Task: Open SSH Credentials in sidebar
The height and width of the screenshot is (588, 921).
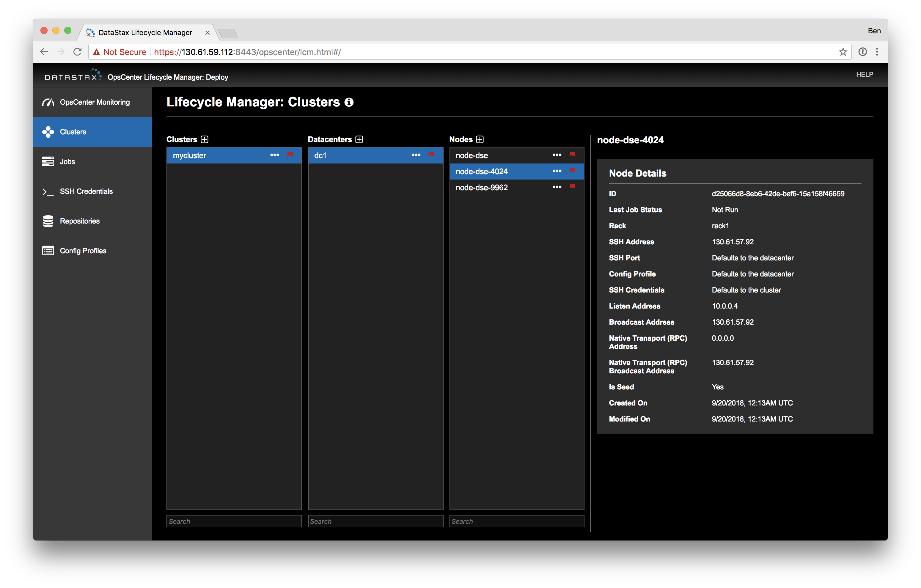Action: coord(86,191)
